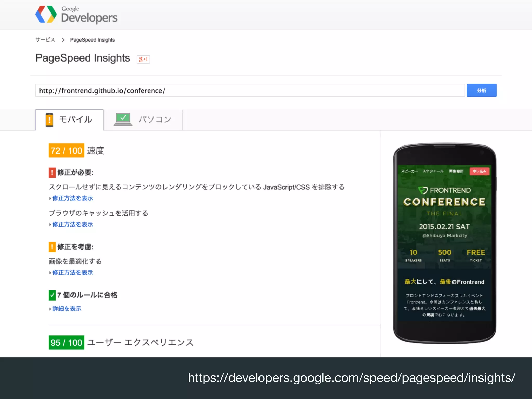Click the FREE TICKET stat in preview
Screen dimensions: 532x399
click(476, 255)
